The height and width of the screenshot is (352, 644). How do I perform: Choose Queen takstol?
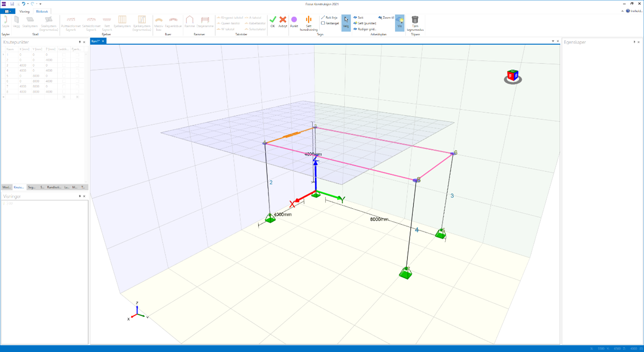228,23
